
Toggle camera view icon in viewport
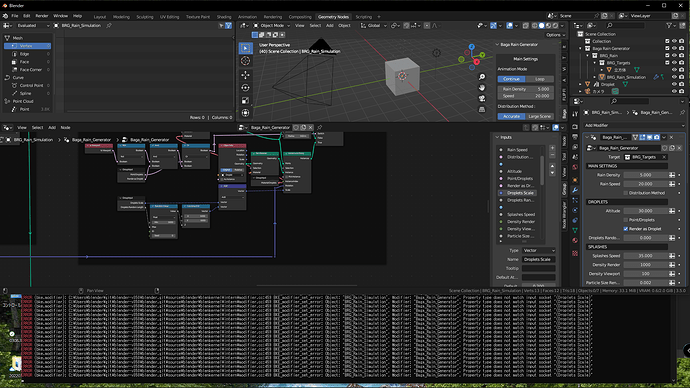(x=482, y=98)
